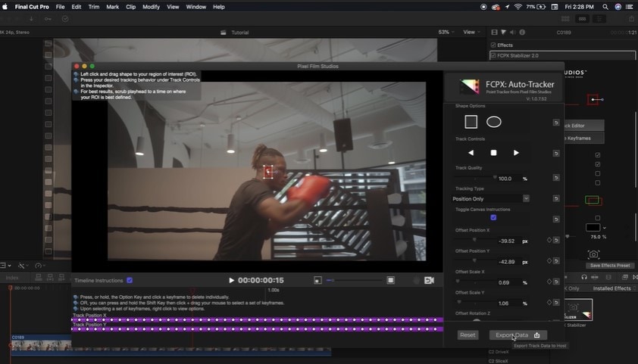
Task: Reset the Tracking Type setting
Action: [x=556, y=198]
